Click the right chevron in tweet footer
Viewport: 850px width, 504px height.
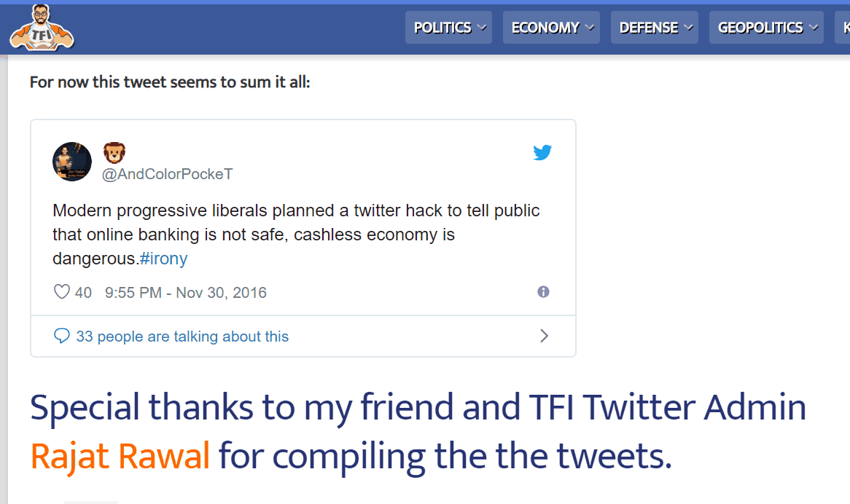coord(544,336)
